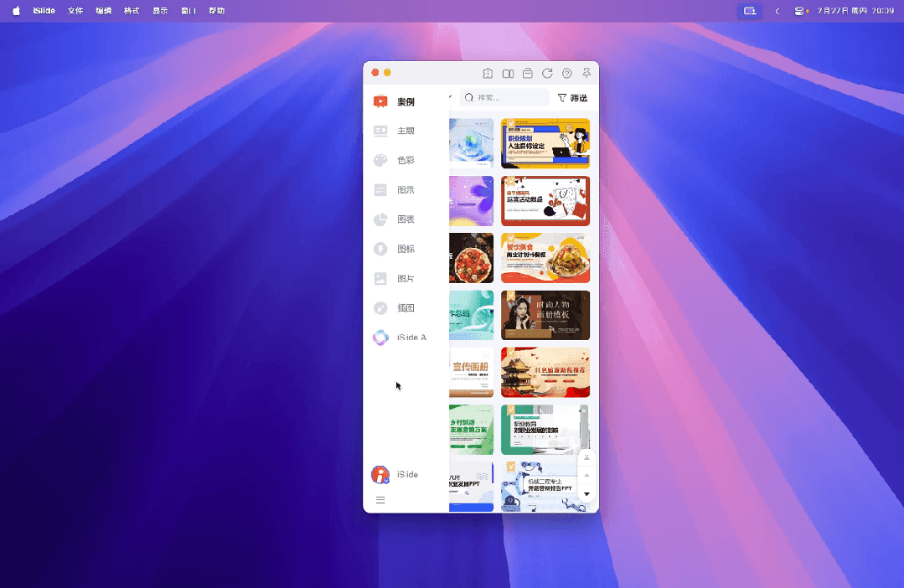Toggle the split-view layout icon

[x=508, y=73]
